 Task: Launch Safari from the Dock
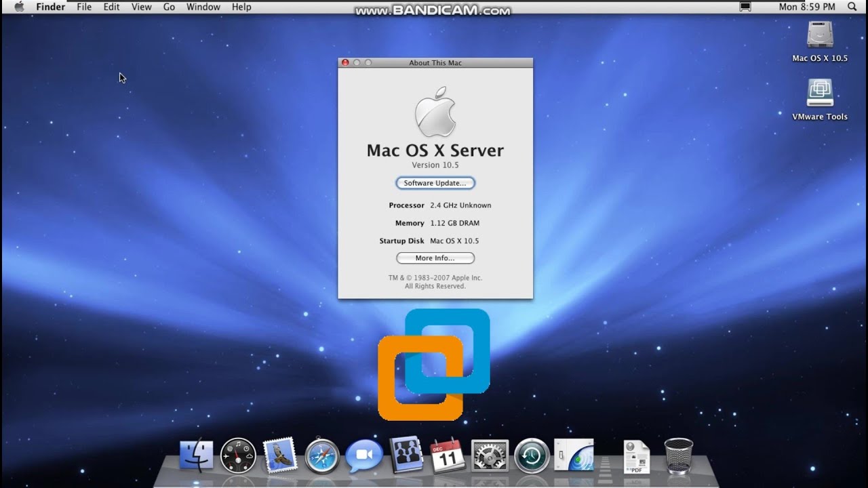(x=321, y=456)
